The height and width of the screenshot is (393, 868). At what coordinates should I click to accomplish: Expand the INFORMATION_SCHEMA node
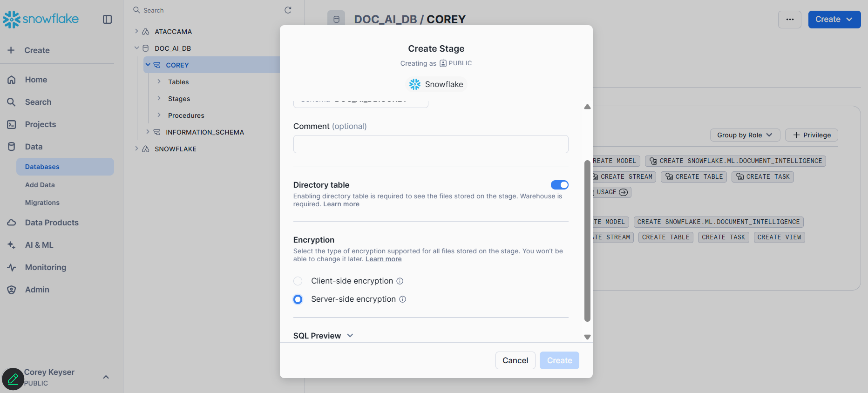click(x=148, y=132)
